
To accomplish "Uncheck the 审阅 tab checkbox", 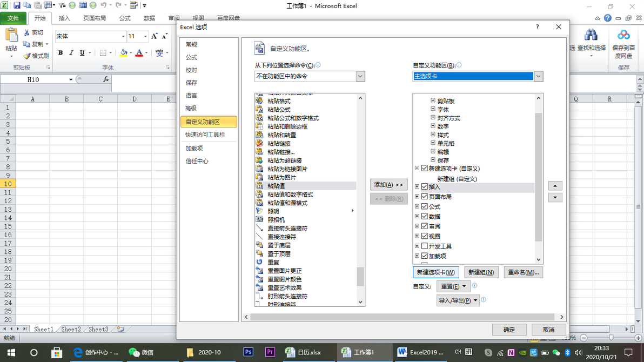I will click(x=425, y=226).
